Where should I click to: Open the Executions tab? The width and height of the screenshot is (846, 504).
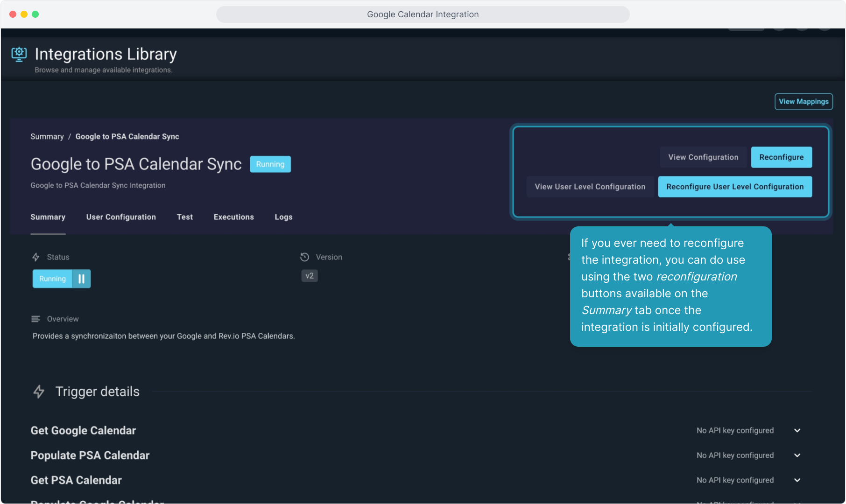(x=233, y=217)
